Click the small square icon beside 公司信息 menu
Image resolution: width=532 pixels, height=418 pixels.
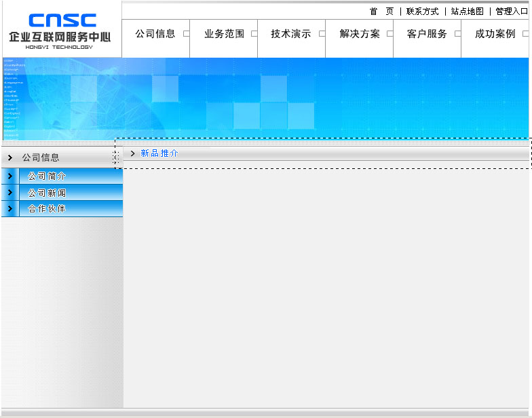coord(186,34)
